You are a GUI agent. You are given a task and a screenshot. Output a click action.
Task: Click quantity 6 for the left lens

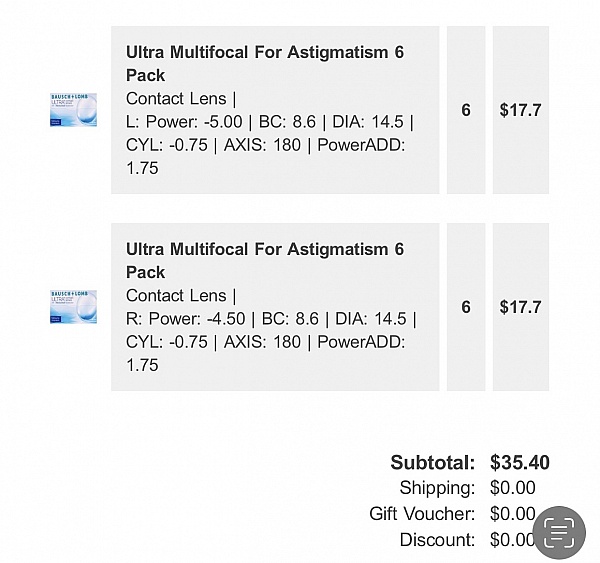[466, 110]
